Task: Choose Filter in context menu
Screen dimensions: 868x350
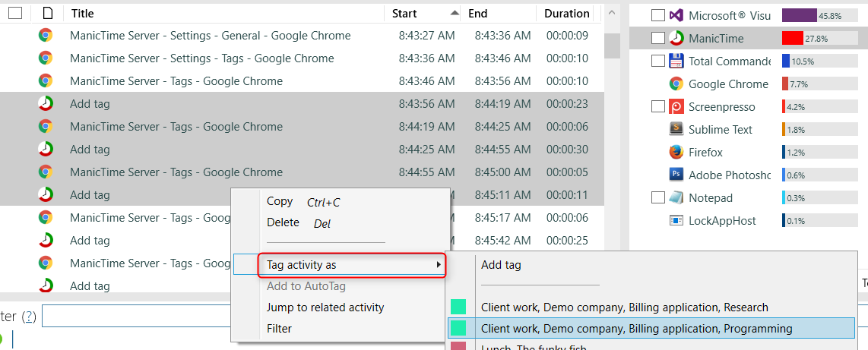Action: (279, 329)
